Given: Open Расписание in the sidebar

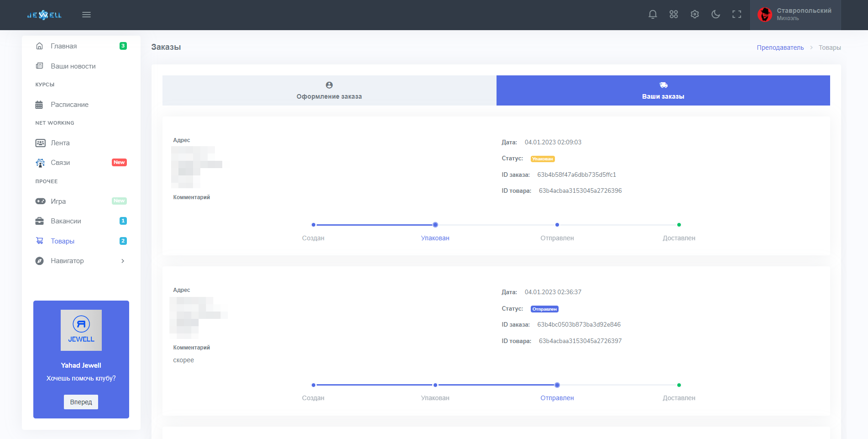Looking at the screenshot, I should tap(69, 105).
